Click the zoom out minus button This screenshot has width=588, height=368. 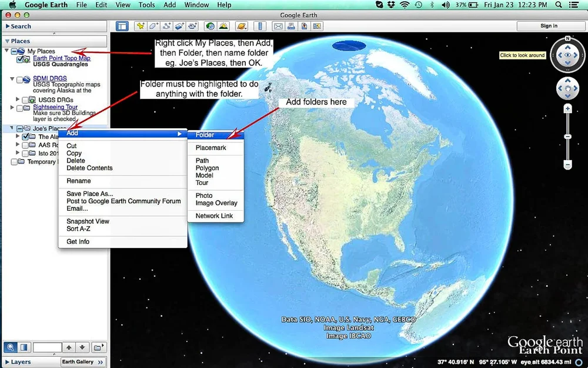click(x=568, y=164)
